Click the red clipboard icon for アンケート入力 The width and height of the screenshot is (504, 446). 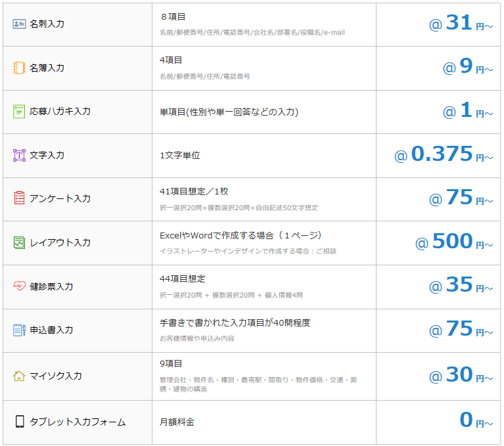(19, 198)
